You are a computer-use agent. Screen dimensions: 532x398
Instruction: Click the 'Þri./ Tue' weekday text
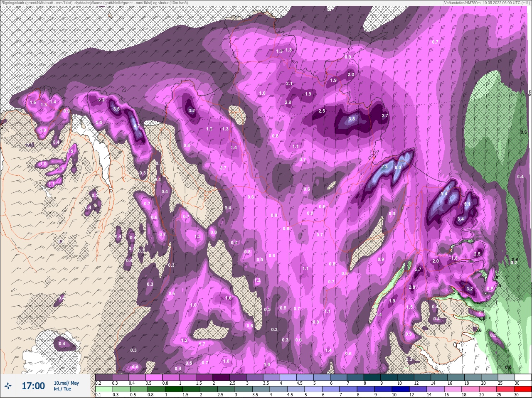pos(62,389)
